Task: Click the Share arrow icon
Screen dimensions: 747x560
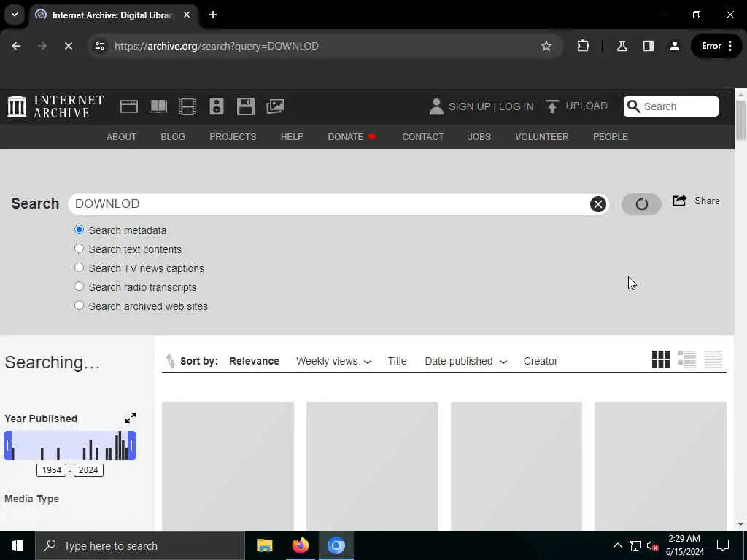Action: pos(679,201)
